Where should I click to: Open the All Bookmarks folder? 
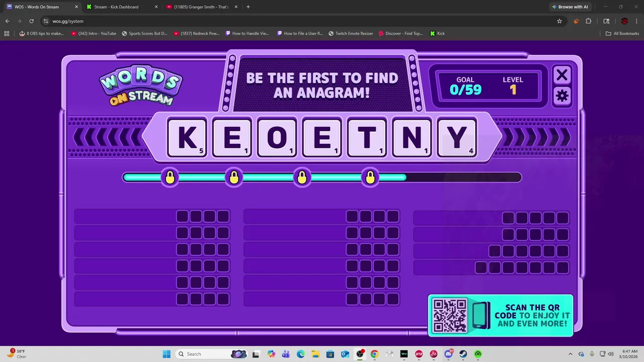(622, 34)
